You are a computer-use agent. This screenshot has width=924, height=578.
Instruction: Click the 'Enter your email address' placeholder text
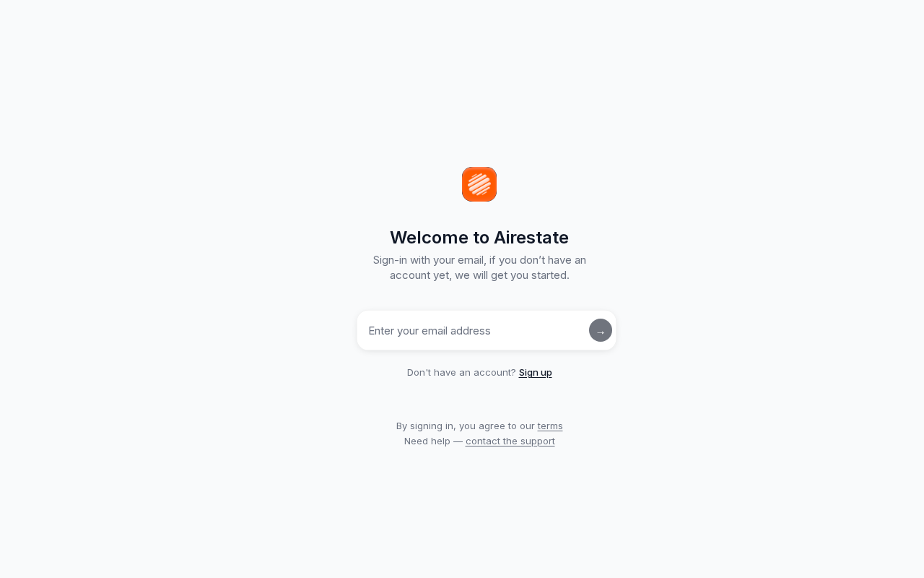pyautogui.click(x=430, y=330)
